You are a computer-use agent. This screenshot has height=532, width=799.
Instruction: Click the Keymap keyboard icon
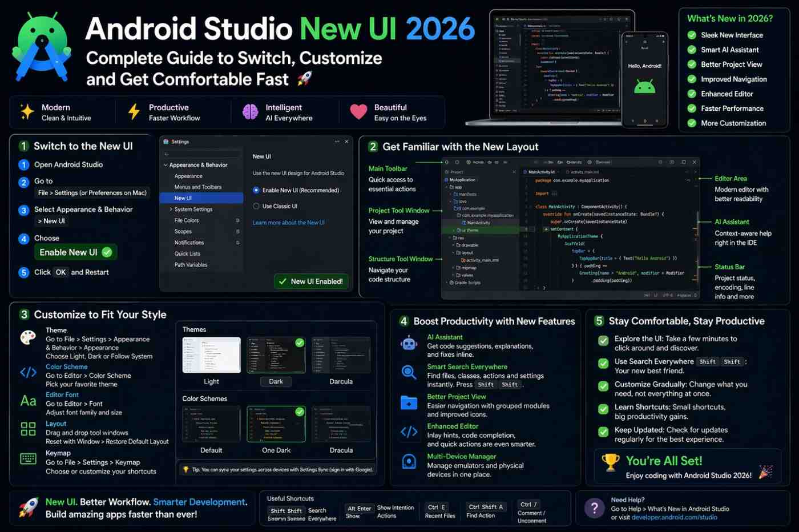click(x=28, y=458)
